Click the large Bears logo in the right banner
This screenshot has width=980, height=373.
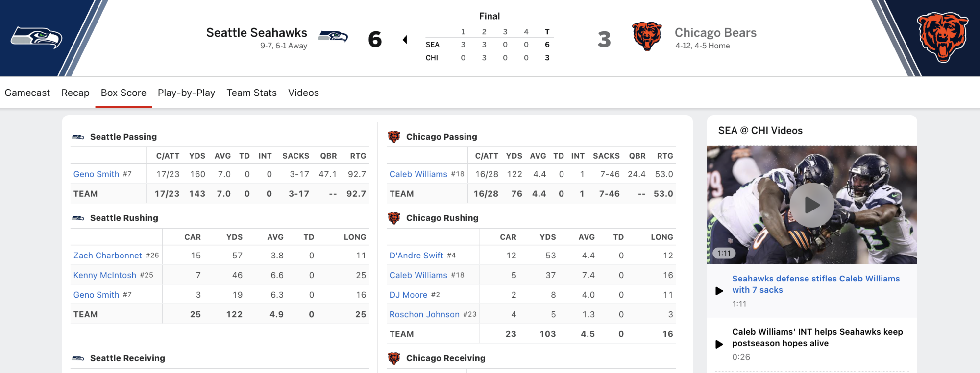pyautogui.click(x=943, y=38)
